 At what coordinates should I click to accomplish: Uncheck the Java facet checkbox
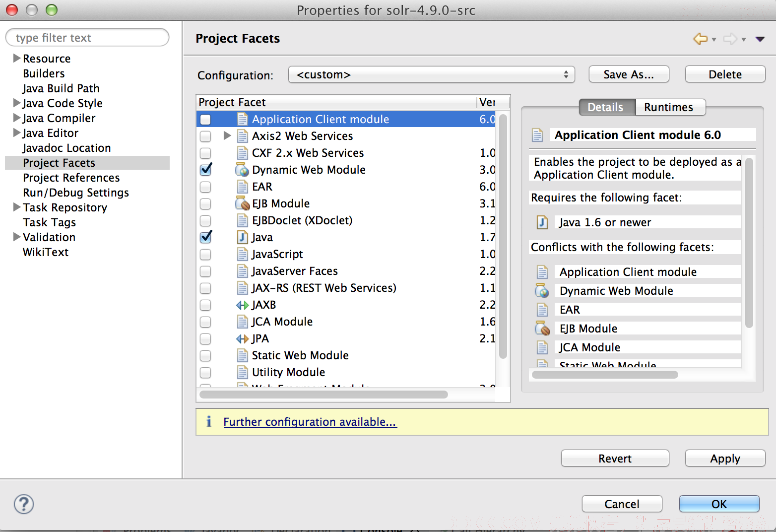coord(205,237)
